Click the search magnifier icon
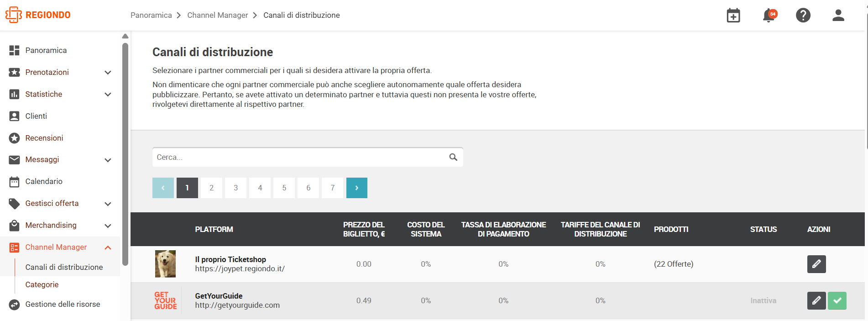 pos(453,157)
